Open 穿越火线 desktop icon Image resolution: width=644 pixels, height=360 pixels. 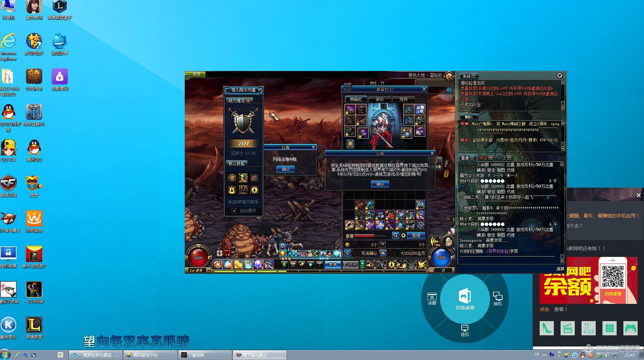pyautogui.click(x=8, y=186)
